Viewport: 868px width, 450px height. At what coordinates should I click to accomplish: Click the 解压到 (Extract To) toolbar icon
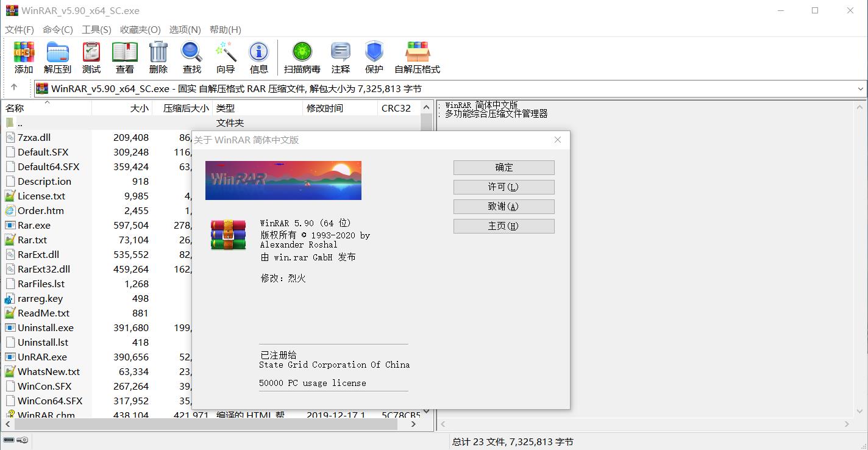point(57,52)
